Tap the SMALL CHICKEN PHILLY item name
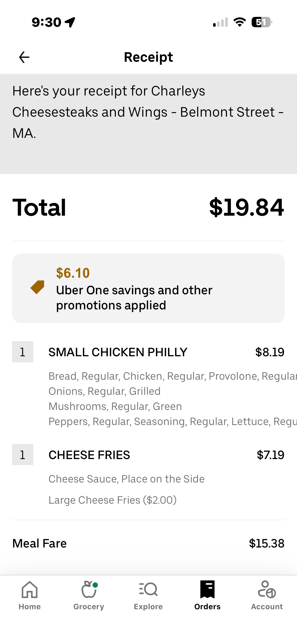297x644 pixels. pyautogui.click(x=118, y=352)
